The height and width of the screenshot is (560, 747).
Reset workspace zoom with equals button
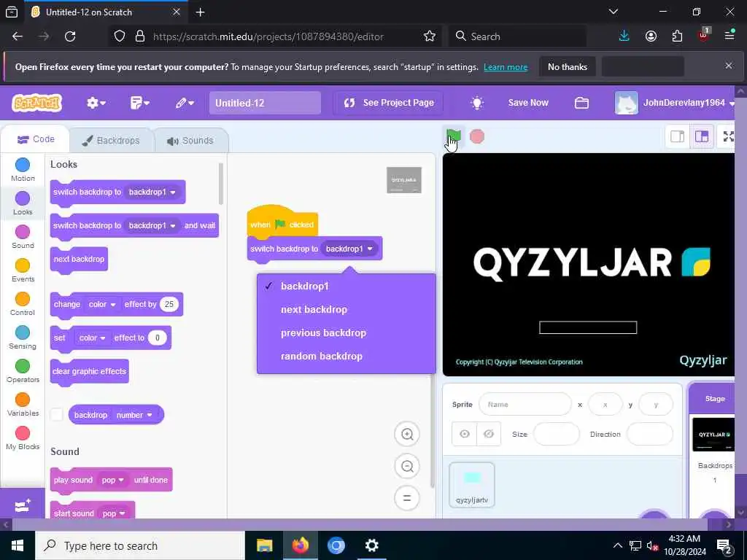(x=407, y=498)
